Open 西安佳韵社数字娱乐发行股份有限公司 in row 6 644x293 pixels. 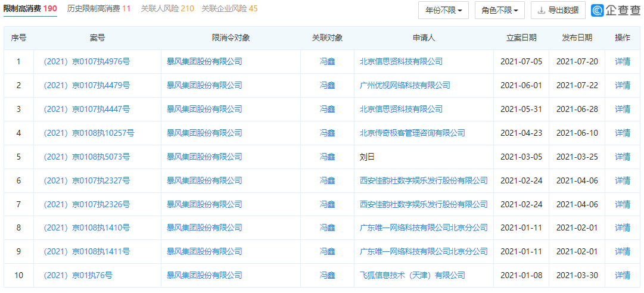(424, 180)
